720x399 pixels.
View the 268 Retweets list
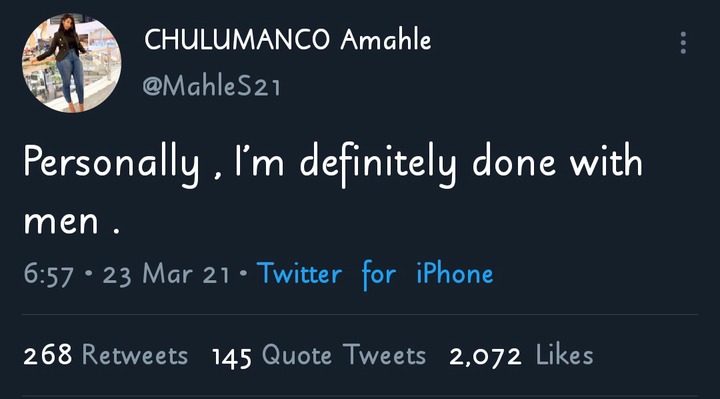point(106,355)
